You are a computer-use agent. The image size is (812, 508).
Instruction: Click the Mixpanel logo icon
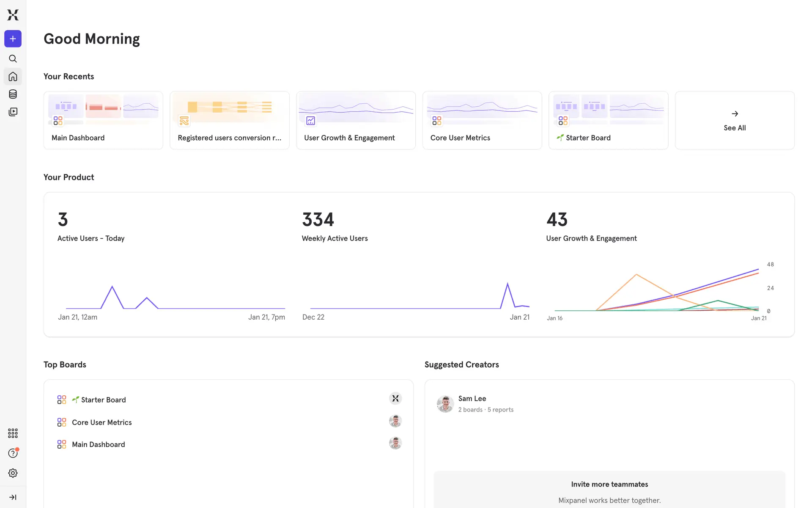point(13,15)
